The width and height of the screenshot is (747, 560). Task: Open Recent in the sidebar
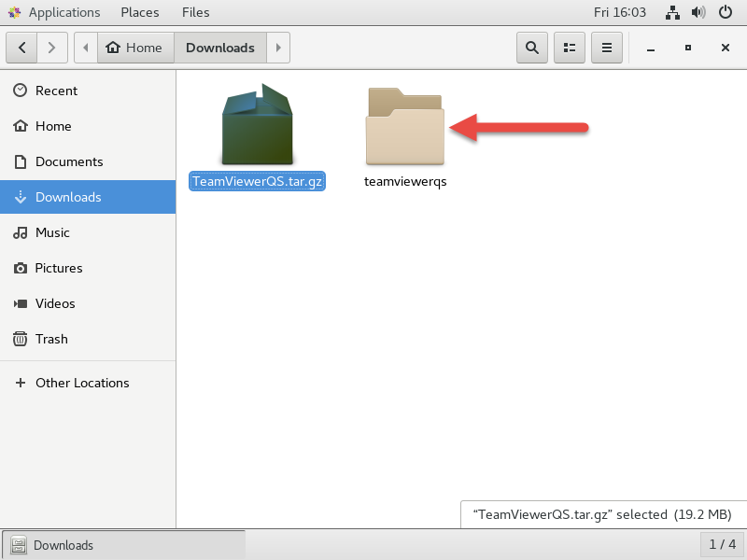pyautogui.click(x=88, y=91)
